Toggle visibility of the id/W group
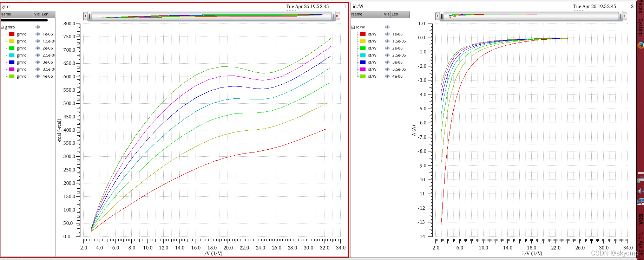This screenshot has height=260, width=644. click(387, 27)
